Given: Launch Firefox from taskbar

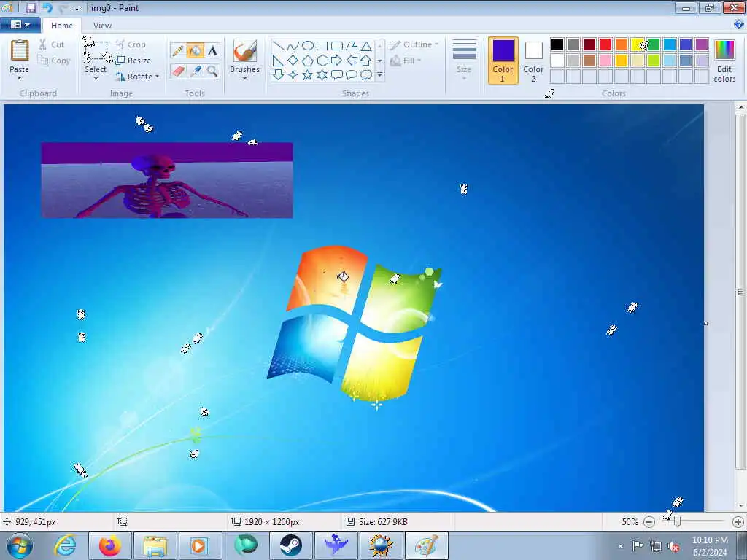Looking at the screenshot, I should [x=110, y=545].
